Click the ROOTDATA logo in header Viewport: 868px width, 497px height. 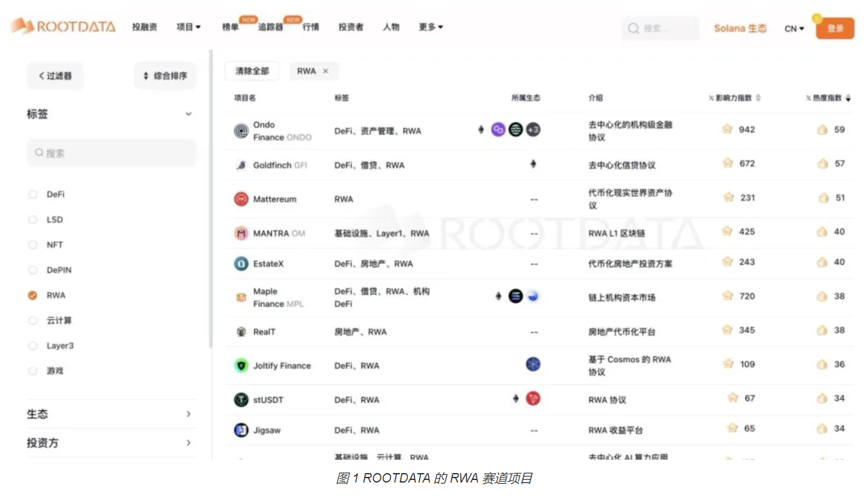pyautogui.click(x=63, y=26)
